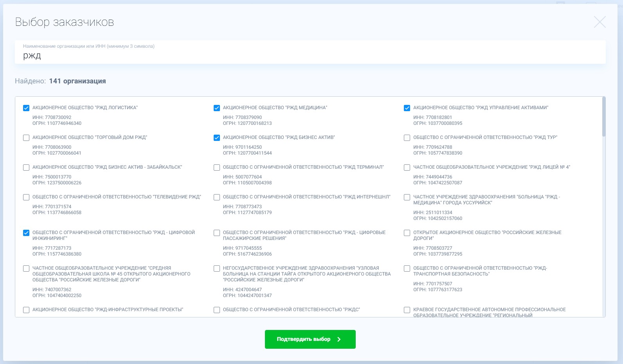Select the ООО "РЖДС" checkbox
The width and height of the screenshot is (623, 364).
[x=217, y=310]
